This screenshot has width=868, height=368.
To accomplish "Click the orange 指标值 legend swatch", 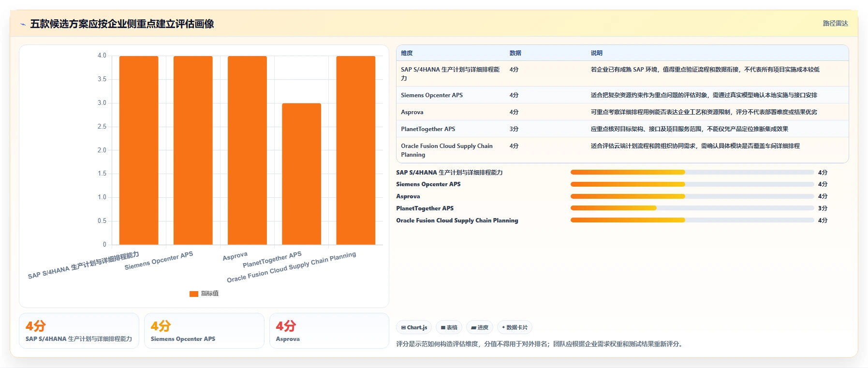I will point(194,294).
